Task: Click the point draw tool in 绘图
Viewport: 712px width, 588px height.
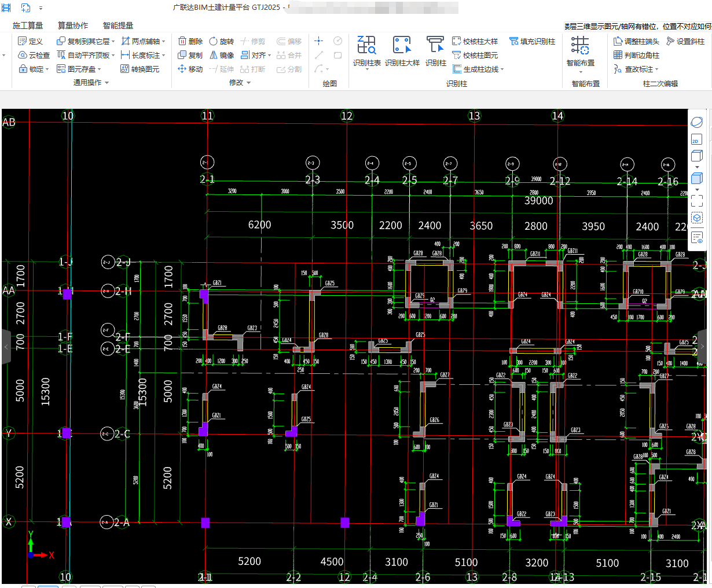Action: (x=319, y=41)
